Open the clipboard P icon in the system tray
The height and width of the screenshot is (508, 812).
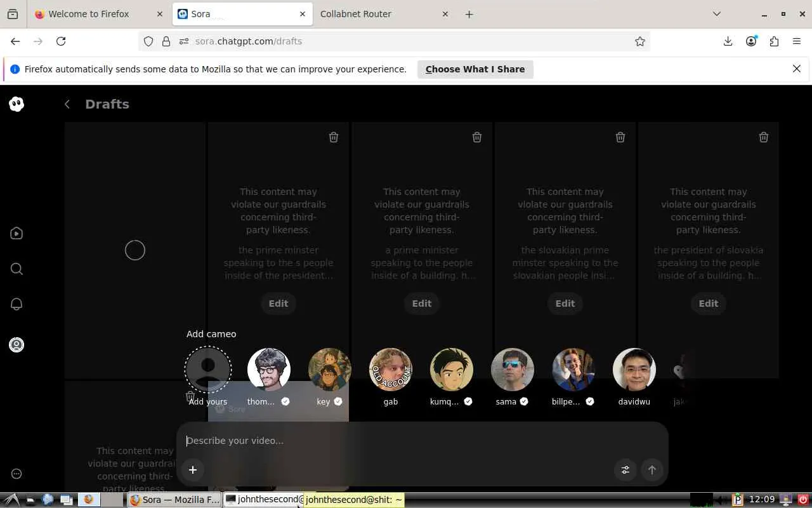738,500
